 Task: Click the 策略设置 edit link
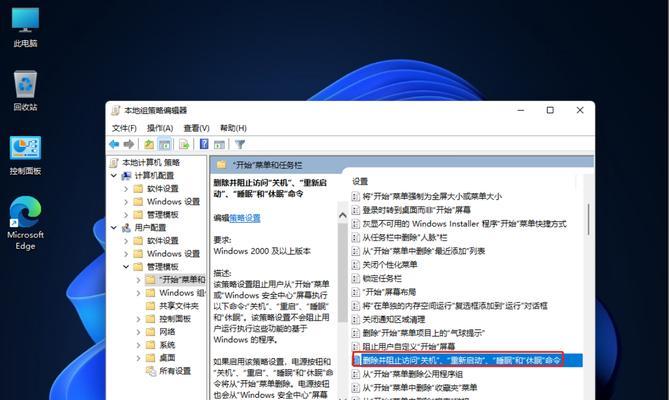[x=245, y=218]
